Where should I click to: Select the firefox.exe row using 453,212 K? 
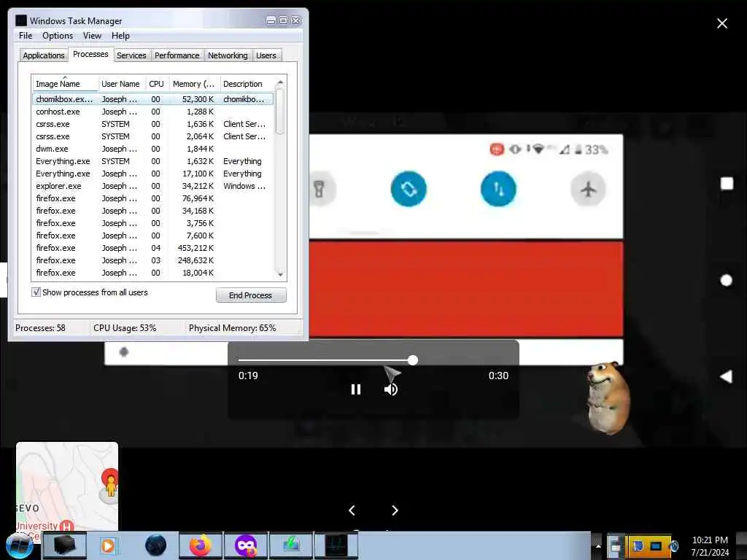pyautogui.click(x=153, y=248)
